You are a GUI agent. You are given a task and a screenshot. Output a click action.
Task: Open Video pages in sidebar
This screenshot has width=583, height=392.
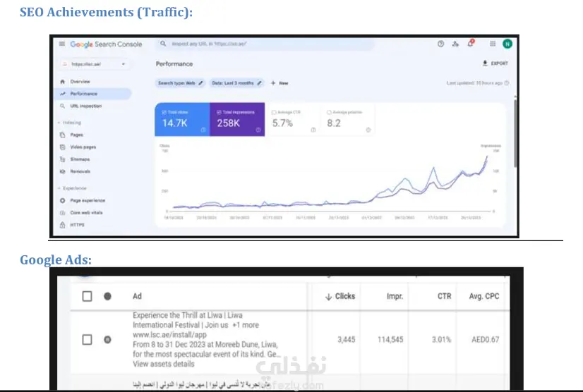point(83,147)
